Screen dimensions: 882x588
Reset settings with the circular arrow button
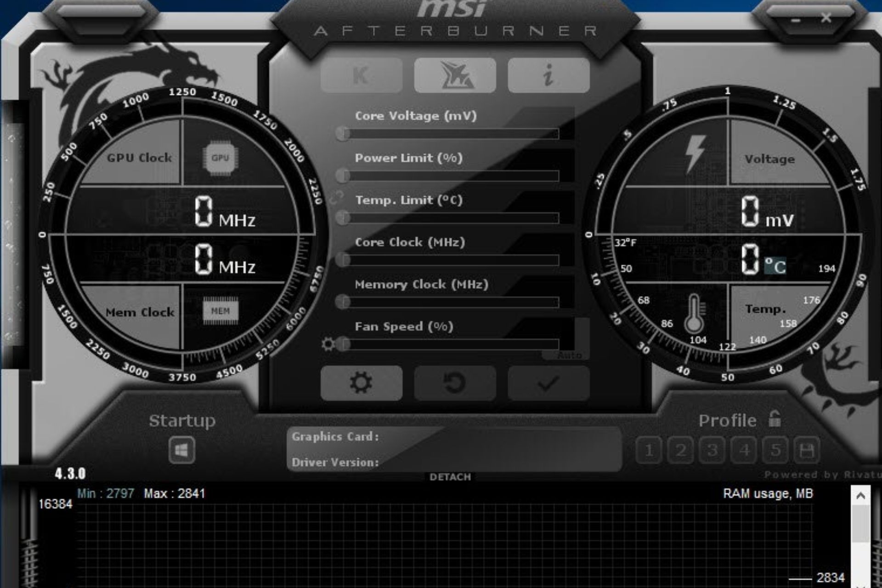click(455, 383)
